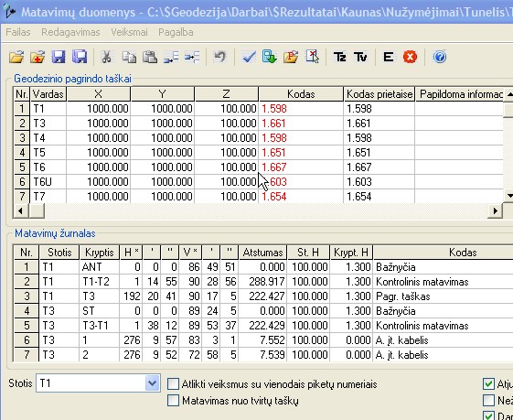513x420 pixels.
Task: Uncheck the checked box labeled 'Atju…'
Action: tap(488, 383)
